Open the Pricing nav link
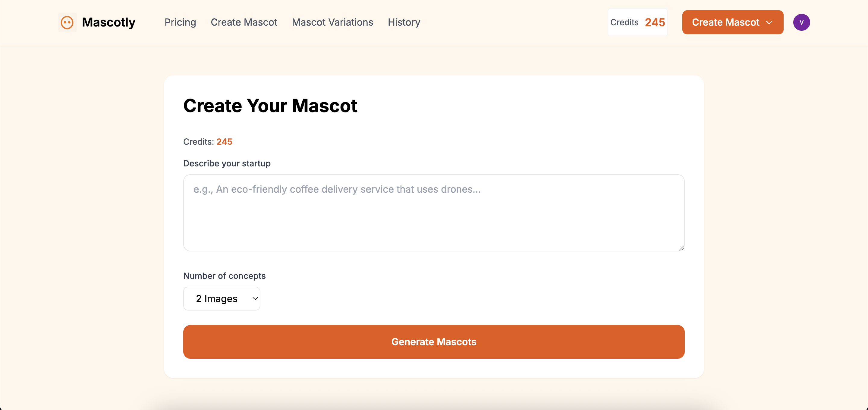The width and height of the screenshot is (868, 410). 180,22
